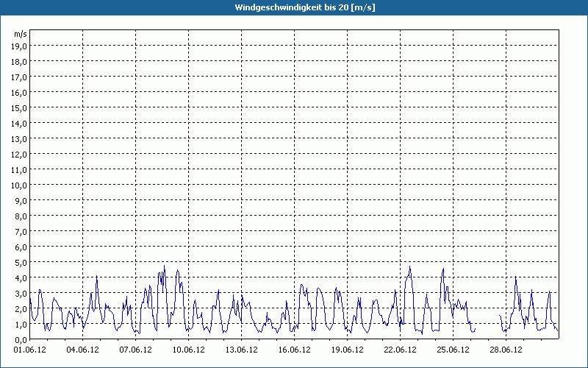Select the 28.06.12 date label

pos(506,350)
